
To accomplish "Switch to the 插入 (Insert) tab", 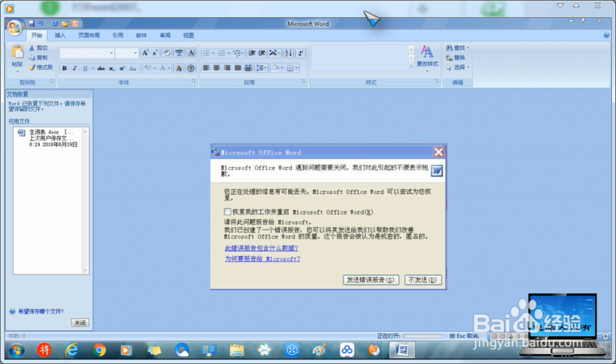I will [x=60, y=35].
